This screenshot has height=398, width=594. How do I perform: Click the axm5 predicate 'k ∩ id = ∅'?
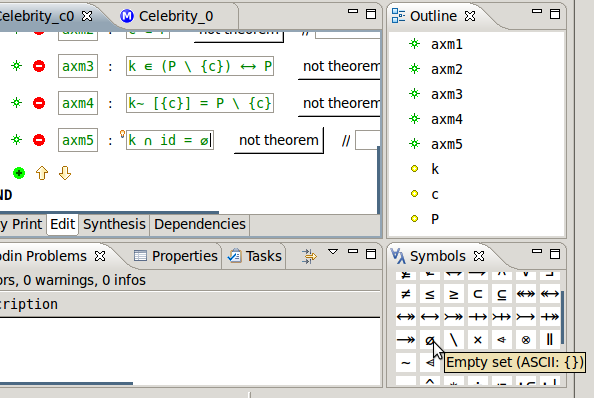(170, 140)
